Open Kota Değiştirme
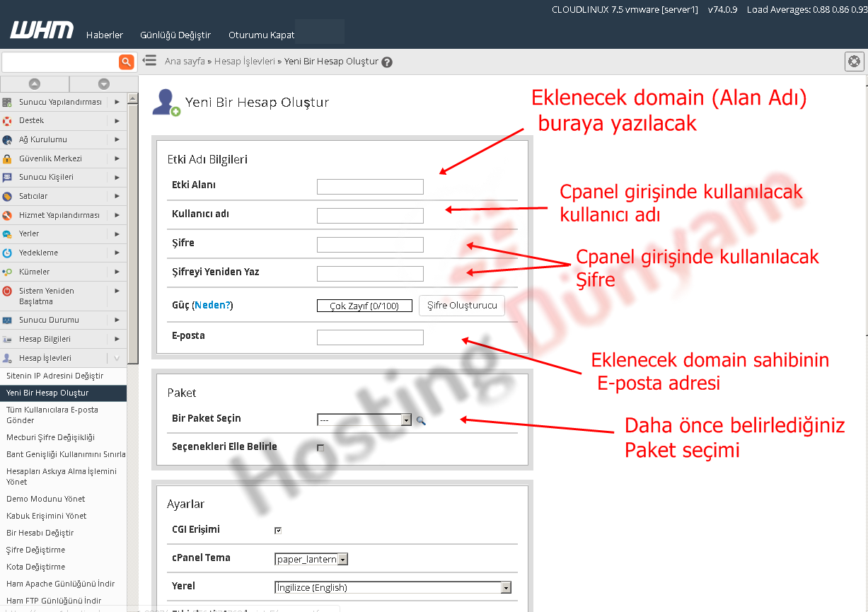The image size is (868, 612). pyautogui.click(x=35, y=567)
